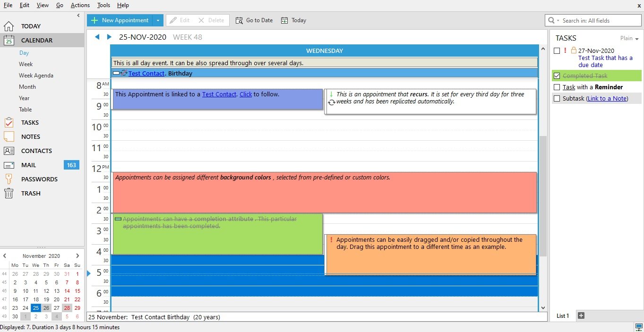
Task: Open the Notes module icon
Action: click(x=9, y=136)
